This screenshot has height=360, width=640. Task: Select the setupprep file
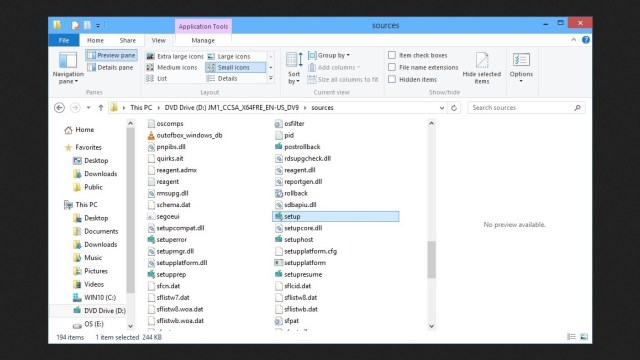167,274
